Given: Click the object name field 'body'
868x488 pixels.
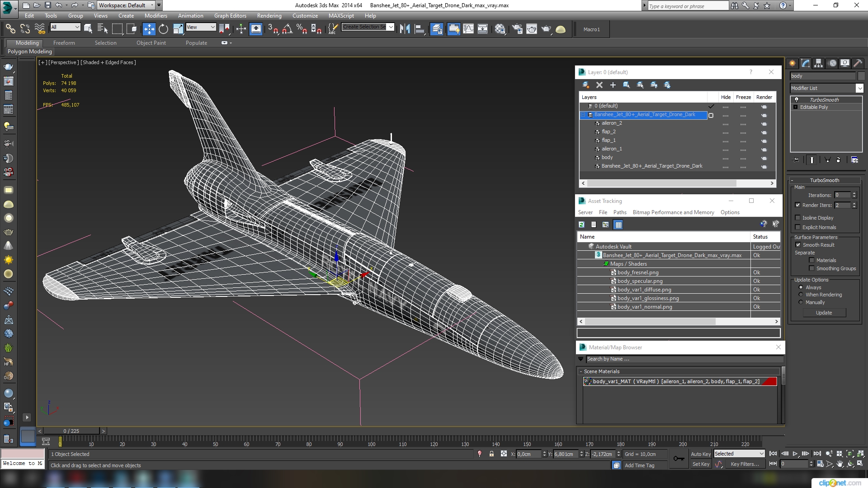Looking at the screenshot, I should click(823, 76).
